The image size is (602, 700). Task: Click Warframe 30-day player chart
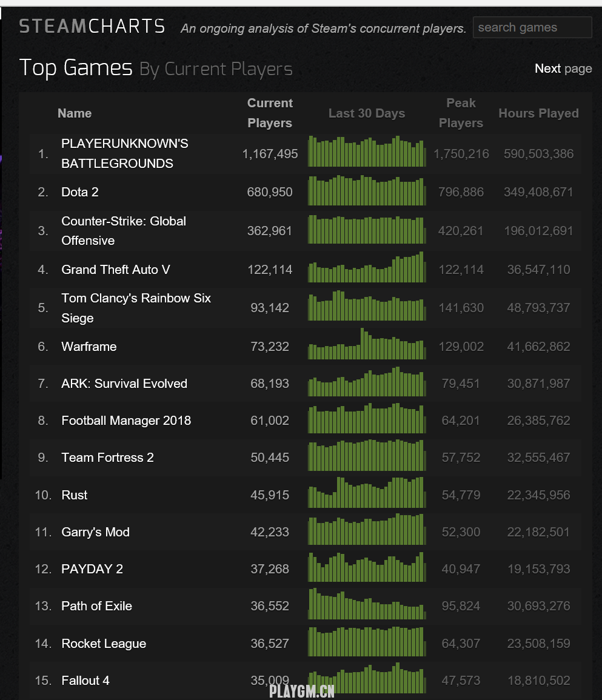[x=367, y=344]
